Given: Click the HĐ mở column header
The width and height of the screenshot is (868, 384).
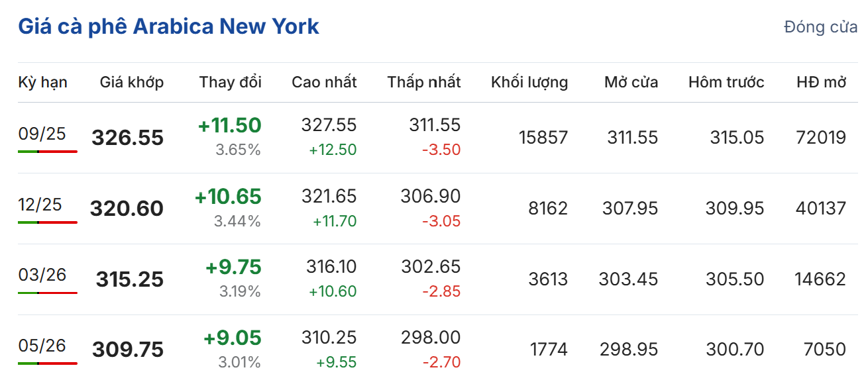Looking at the screenshot, I should pos(822,82).
